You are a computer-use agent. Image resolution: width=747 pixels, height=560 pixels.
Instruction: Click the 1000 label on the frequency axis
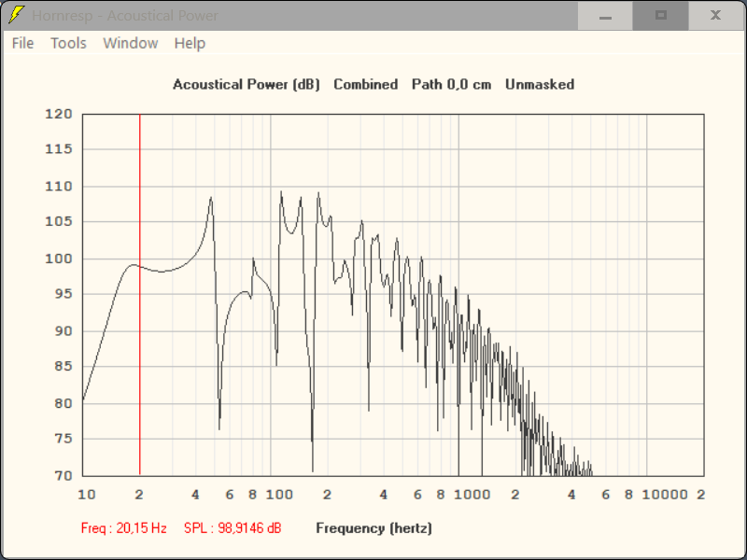472,495
